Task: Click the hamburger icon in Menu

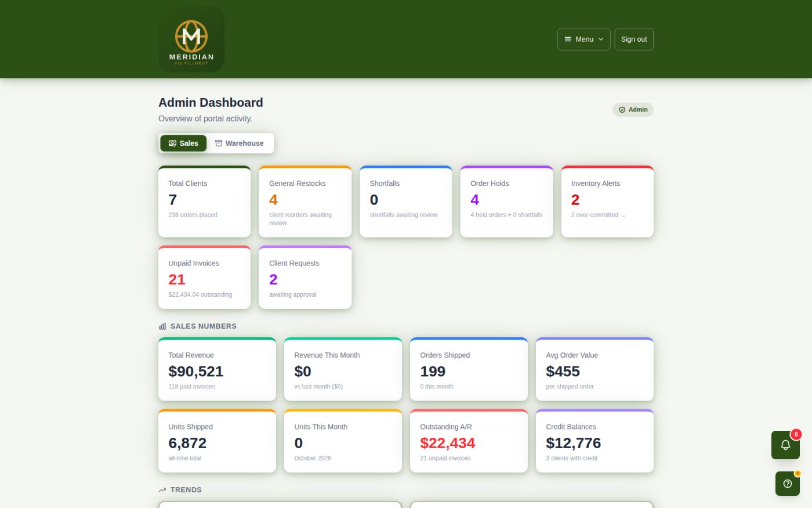Action: click(x=568, y=39)
